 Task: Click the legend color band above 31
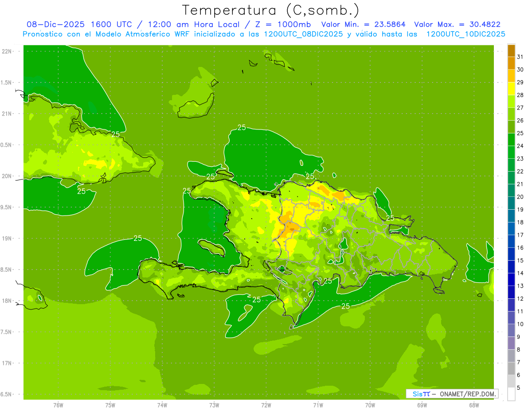[x=511, y=50]
